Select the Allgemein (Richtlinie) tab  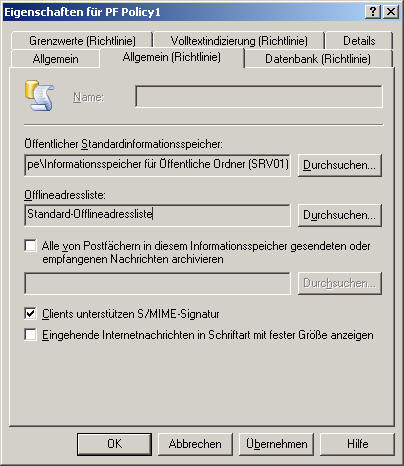click(172, 57)
